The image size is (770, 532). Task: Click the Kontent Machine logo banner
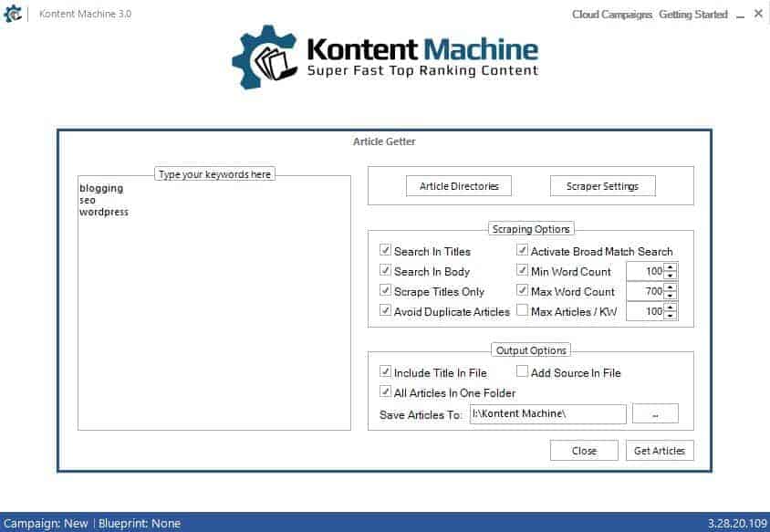385,57
